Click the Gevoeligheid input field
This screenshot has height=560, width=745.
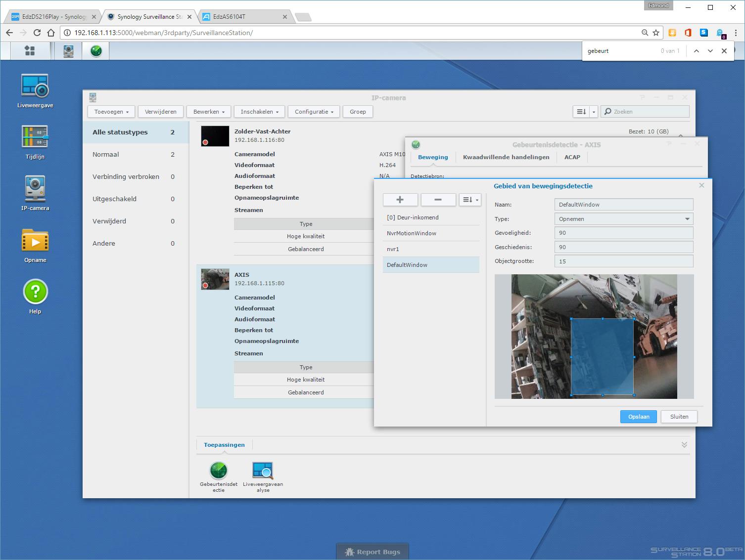[623, 233]
